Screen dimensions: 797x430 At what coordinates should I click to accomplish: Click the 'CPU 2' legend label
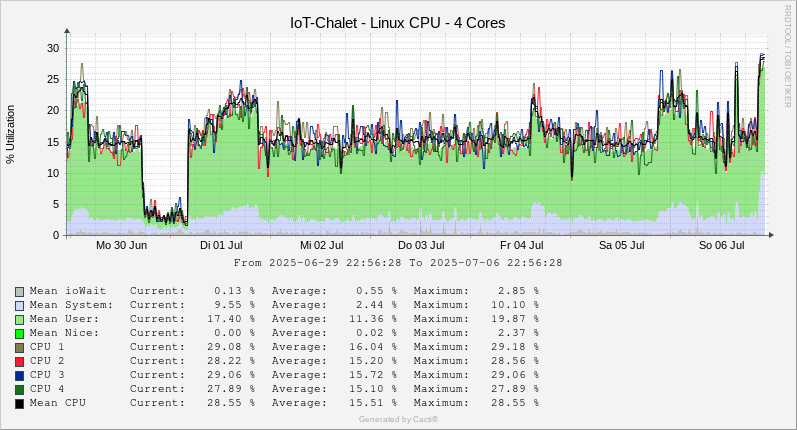tap(47, 361)
